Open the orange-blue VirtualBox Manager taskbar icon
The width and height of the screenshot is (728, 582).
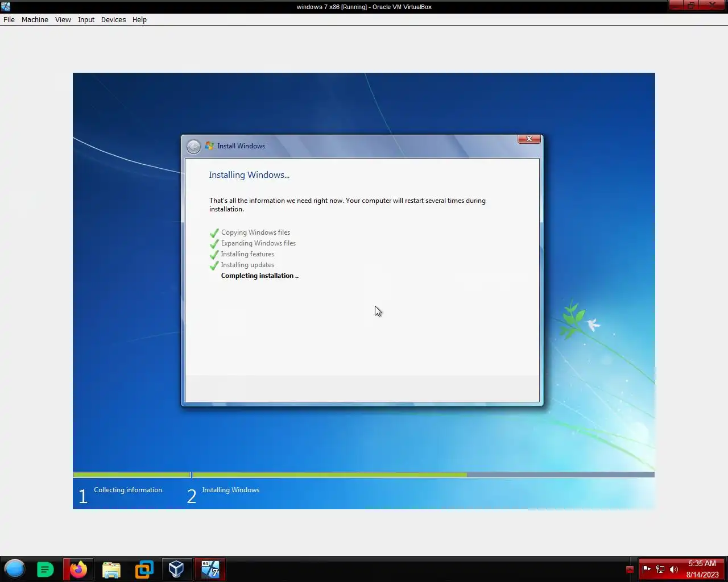[144, 569]
